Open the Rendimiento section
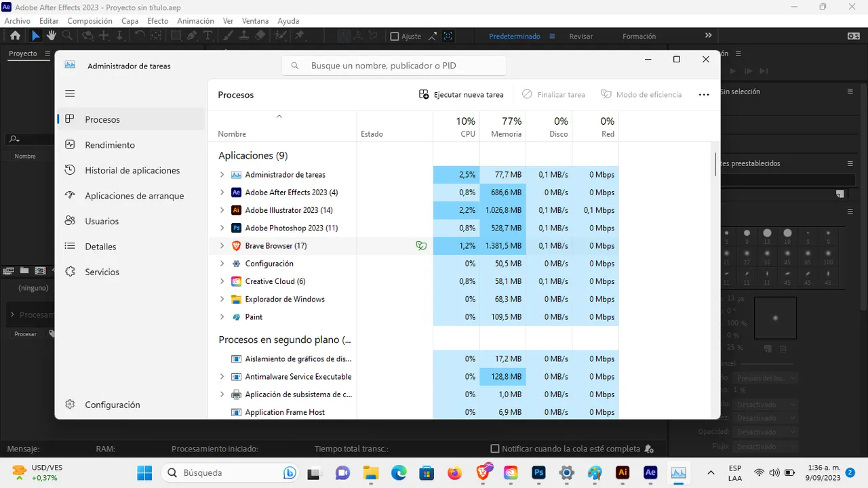The width and height of the screenshot is (868, 488). tap(131, 145)
